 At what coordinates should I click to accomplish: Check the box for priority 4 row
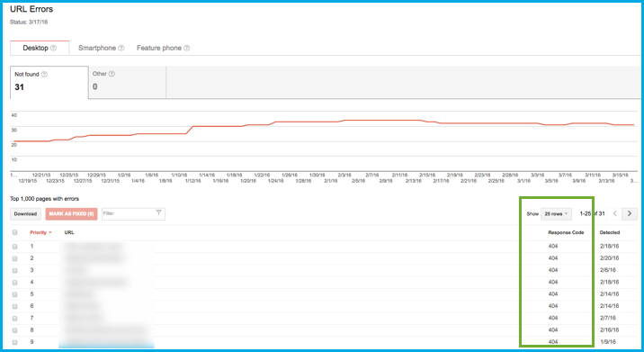click(15, 283)
